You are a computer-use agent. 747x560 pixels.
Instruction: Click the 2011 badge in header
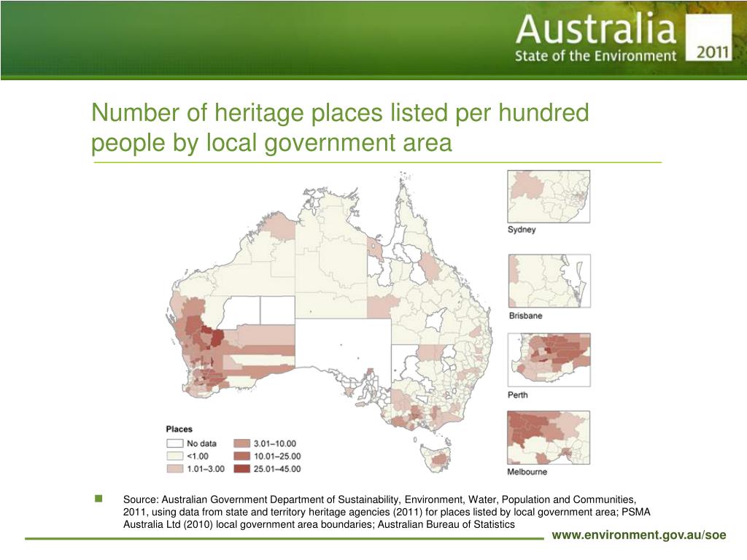point(709,37)
